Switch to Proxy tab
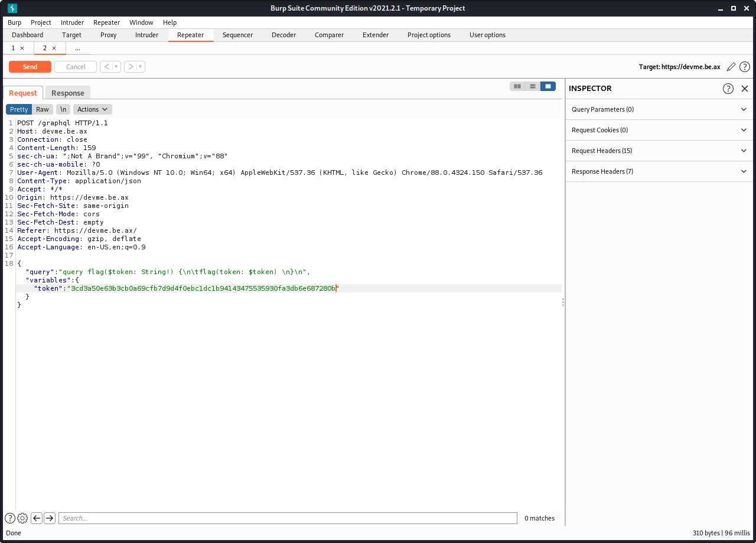The width and height of the screenshot is (756, 543). [109, 35]
